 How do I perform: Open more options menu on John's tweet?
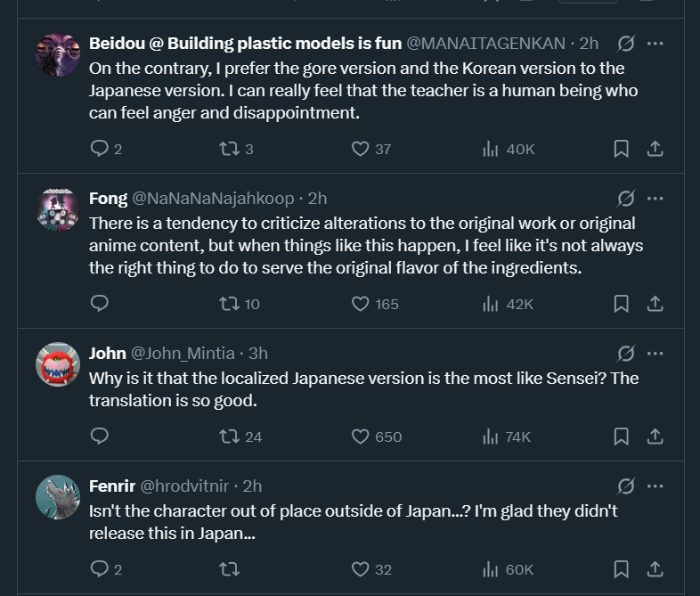pos(655,353)
